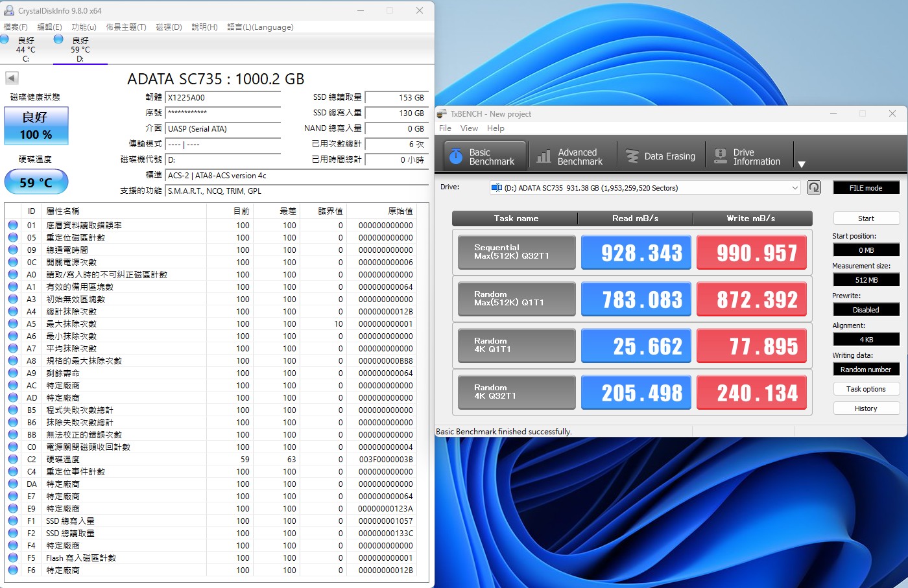Open the Advanced Benchmark tab
908x588 pixels.
pyautogui.click(x=573, y=156)
